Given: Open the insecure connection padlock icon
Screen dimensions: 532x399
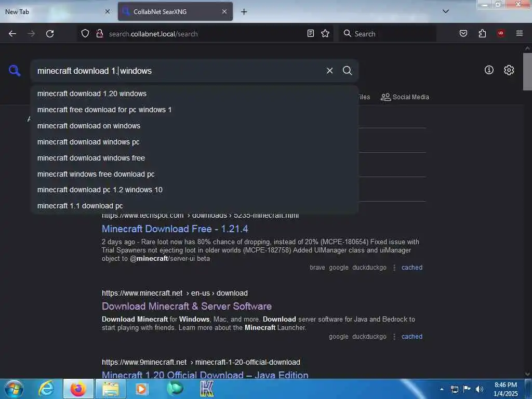Looking at the screenshot, I should (x=99, y=33).
